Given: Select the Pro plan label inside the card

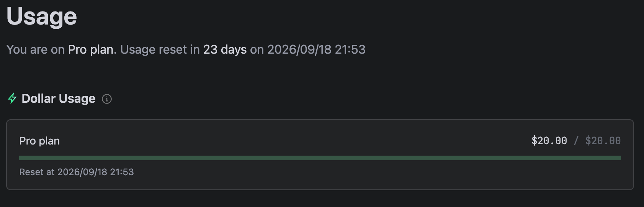Looking at the screenshot, I should [x=39, y=141].
